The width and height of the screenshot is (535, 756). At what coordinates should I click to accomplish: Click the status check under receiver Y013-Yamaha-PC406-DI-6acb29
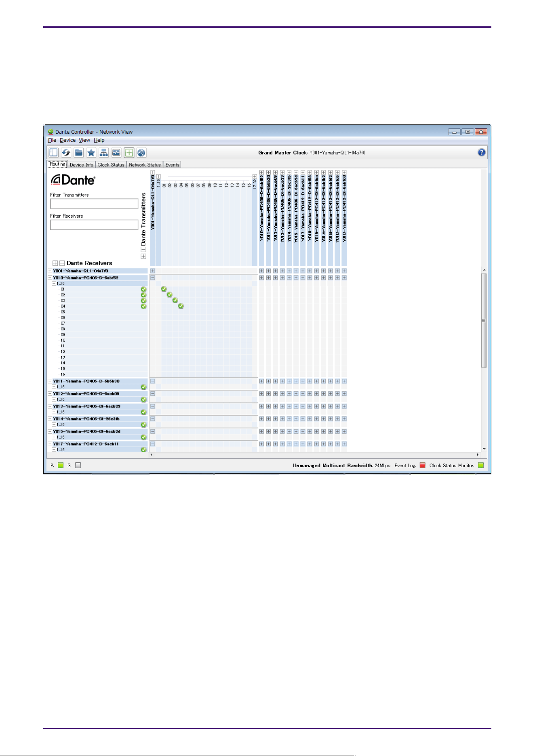pyautogui.click(x=143, y=412)
